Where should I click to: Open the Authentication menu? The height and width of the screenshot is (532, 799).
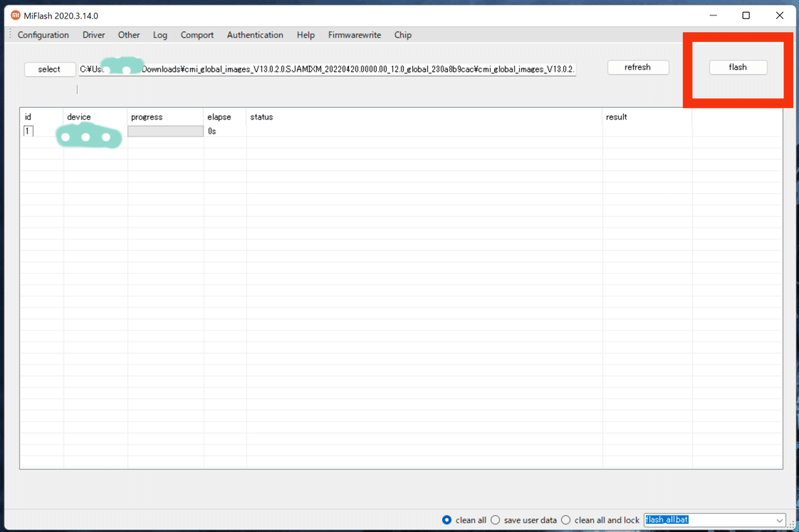255,35
